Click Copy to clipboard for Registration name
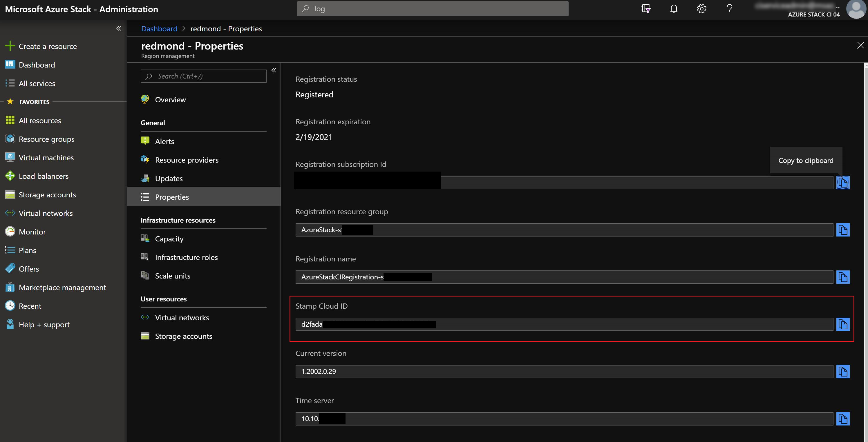The height and width of the screenshot is (442, 868). click(x=843, y=277)
